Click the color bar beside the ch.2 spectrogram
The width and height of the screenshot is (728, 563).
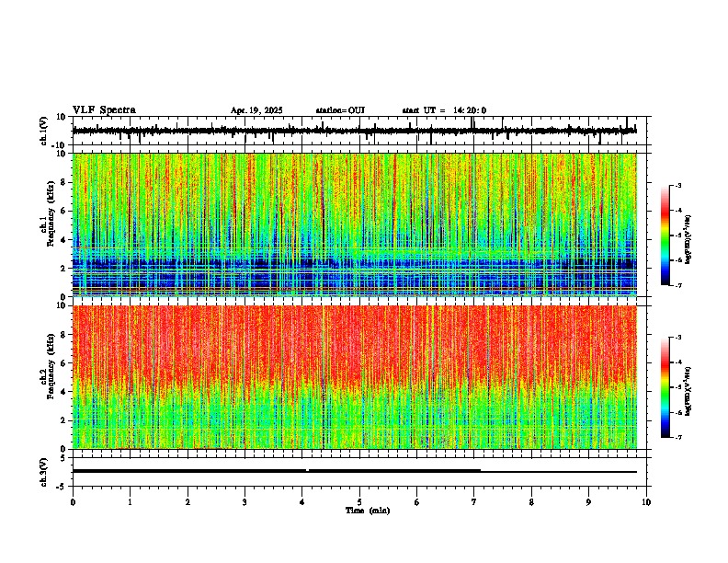click(x=665, y=387)
